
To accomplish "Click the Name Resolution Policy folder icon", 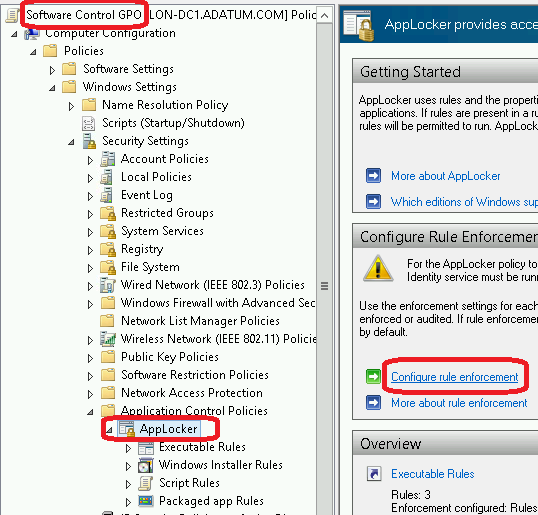I will (89, 105).
